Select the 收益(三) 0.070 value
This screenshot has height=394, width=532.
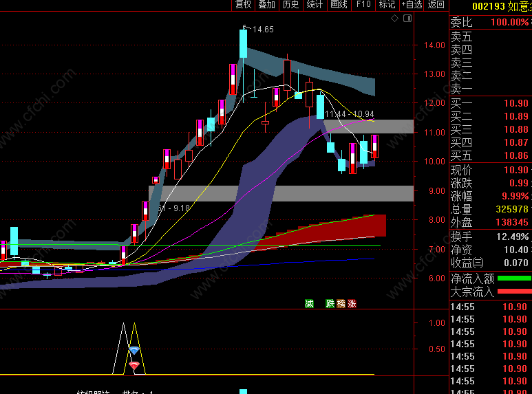pos(516,263)
